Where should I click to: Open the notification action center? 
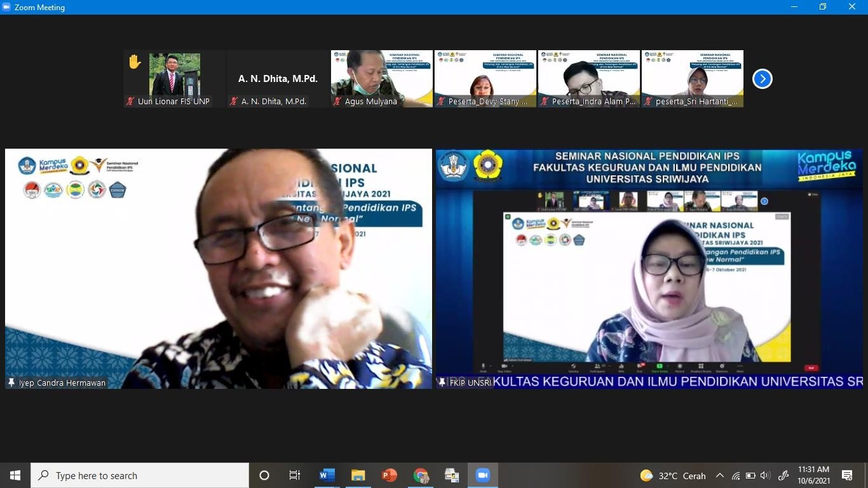coord(846,475)
